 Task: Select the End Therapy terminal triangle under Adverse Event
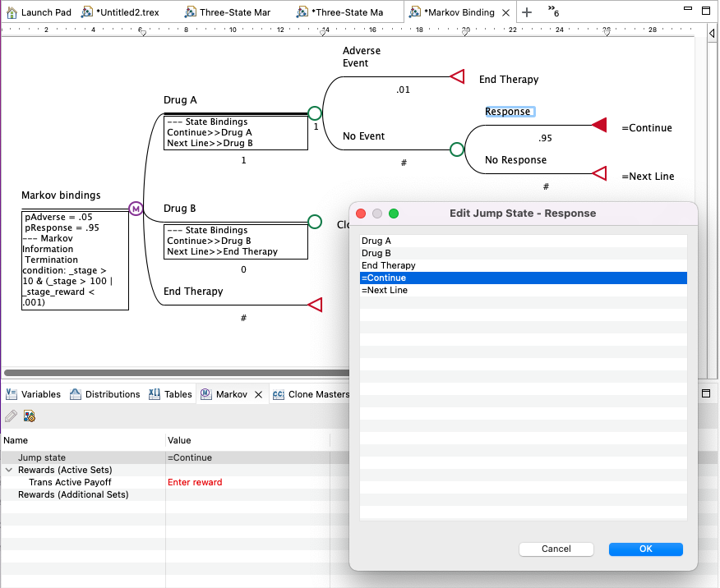458,76
